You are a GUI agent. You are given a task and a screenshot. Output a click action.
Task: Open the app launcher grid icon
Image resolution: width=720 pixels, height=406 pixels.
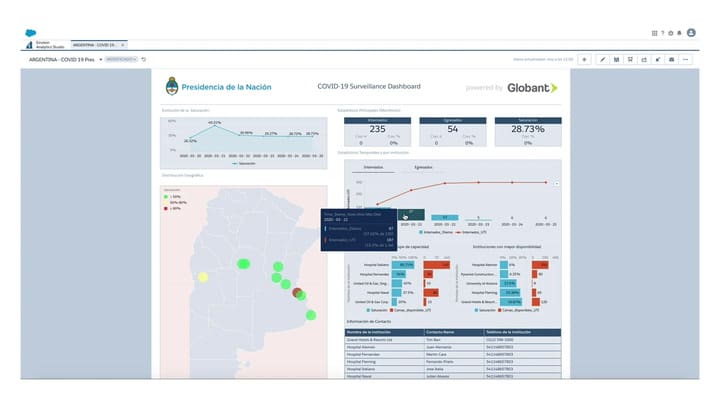pos(655,33)
